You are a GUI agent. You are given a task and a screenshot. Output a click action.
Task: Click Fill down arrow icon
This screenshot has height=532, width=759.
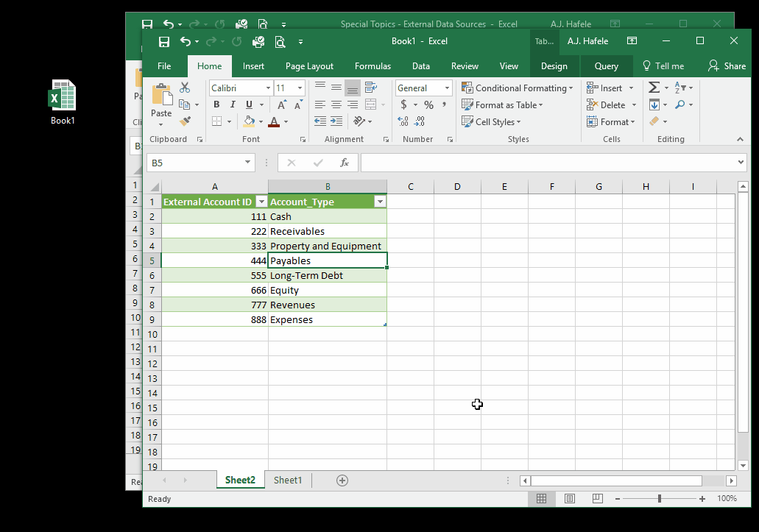click(x=654, y=104)
